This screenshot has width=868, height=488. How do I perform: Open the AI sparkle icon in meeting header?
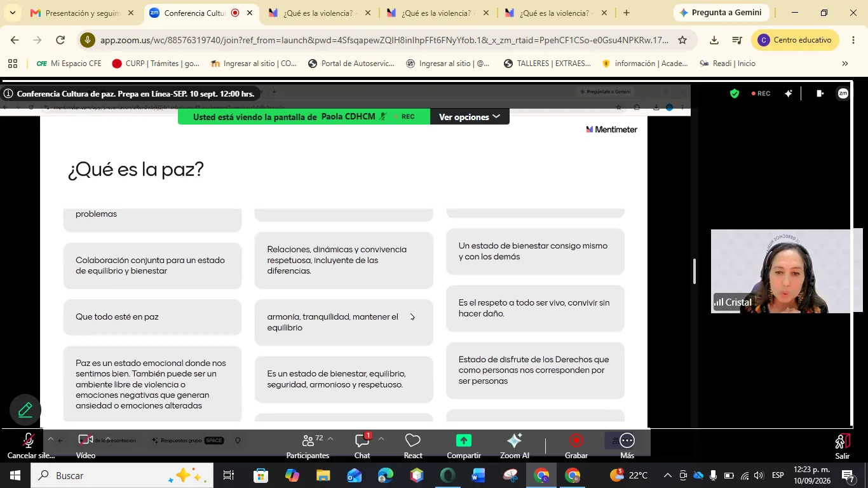[x=789, y=93]
